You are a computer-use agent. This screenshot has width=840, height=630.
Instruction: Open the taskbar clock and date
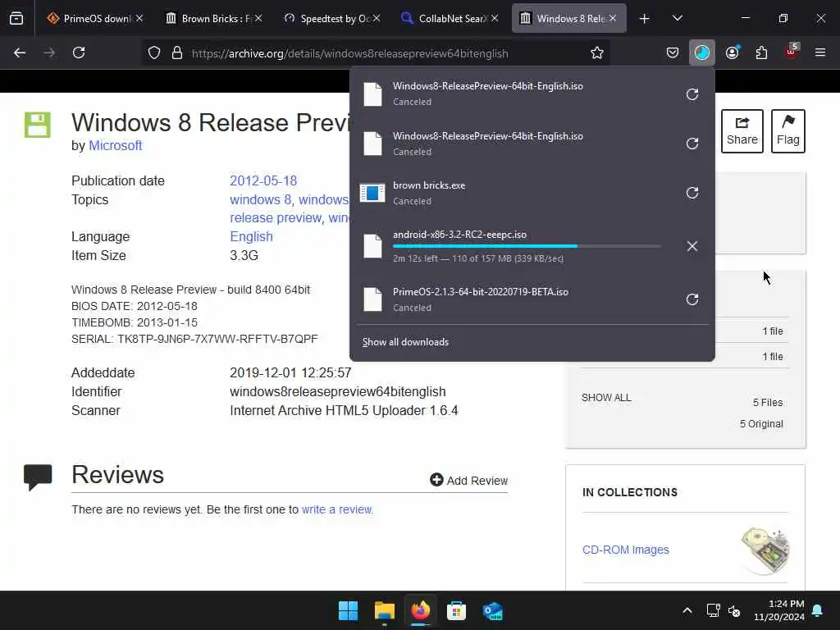tap(779, 610)
